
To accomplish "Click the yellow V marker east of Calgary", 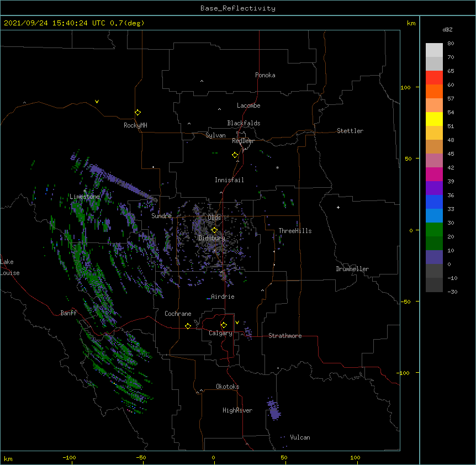I will click(237, 323).
